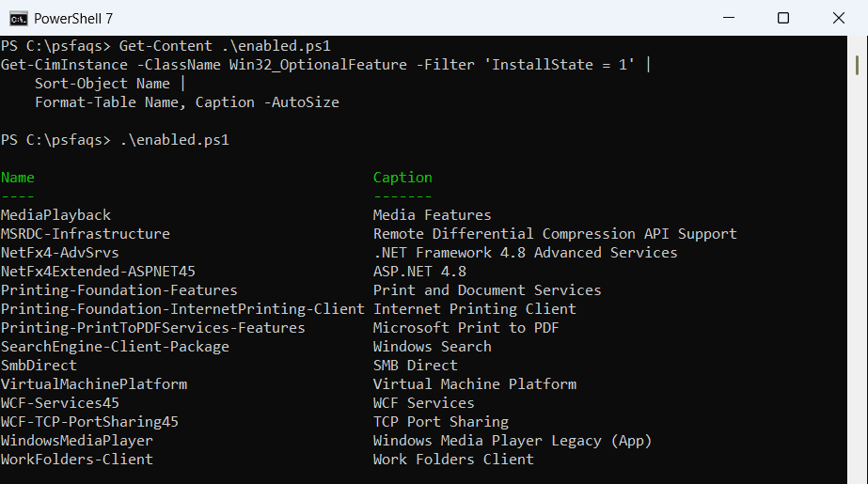Close the PowerShell 7 window
The image size is (868, 484).
(x=839, y=18)
